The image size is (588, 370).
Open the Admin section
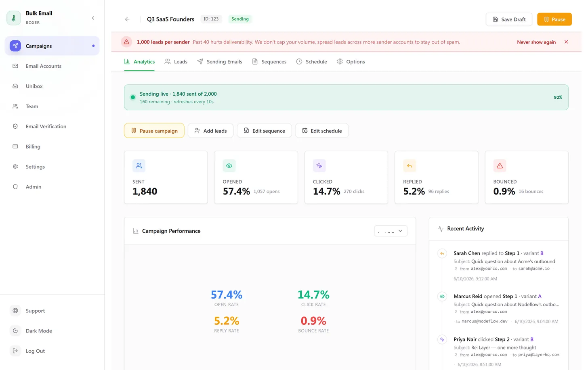click(52, 187)
